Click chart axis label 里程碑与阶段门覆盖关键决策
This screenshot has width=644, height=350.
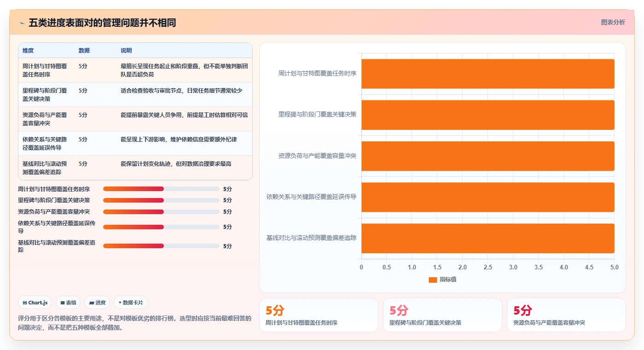[317, 115]
